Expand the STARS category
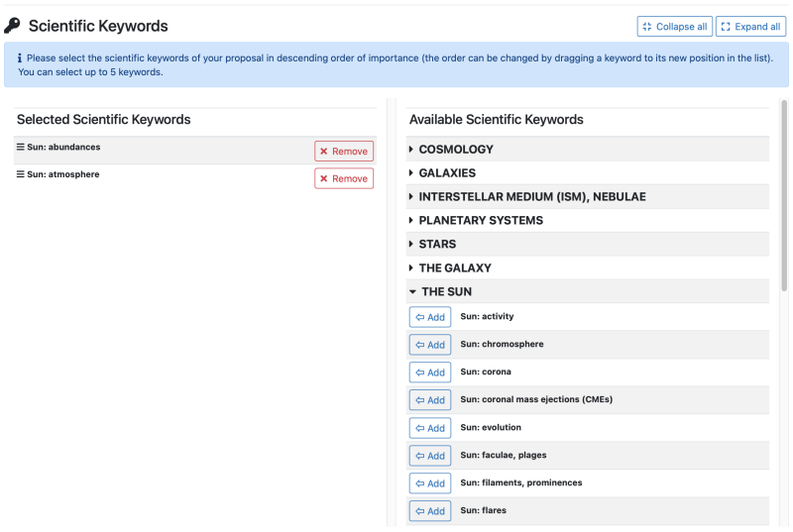The height and width of the screenshot is (532, 793). [x=437, y=245]
